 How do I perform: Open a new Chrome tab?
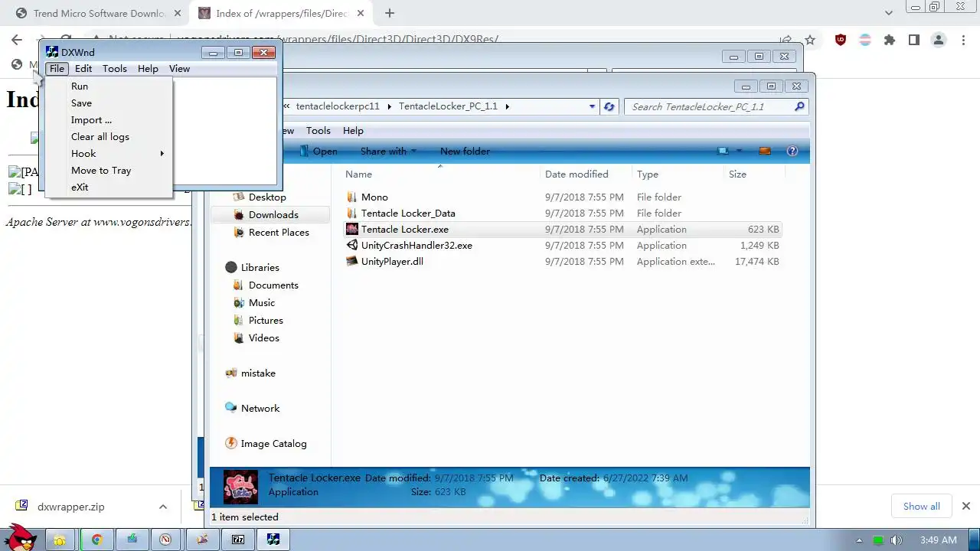pos(390,13)
